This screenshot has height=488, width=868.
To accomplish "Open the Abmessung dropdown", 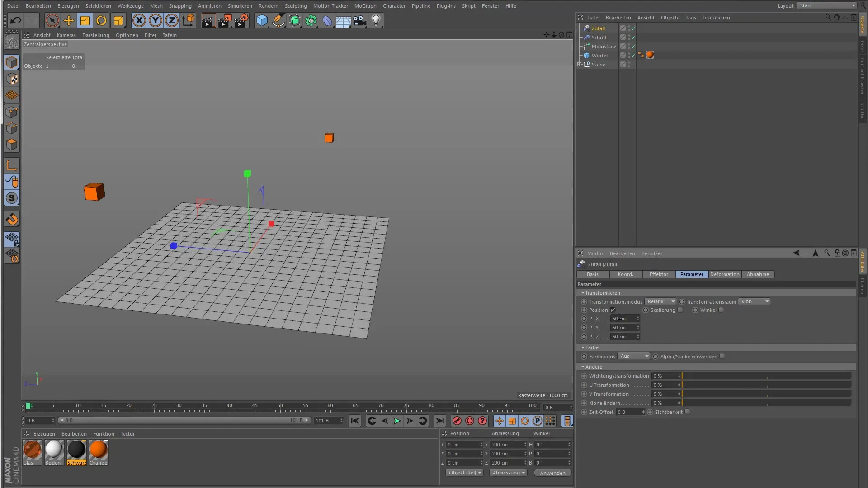I will click(x=509, y=473).
